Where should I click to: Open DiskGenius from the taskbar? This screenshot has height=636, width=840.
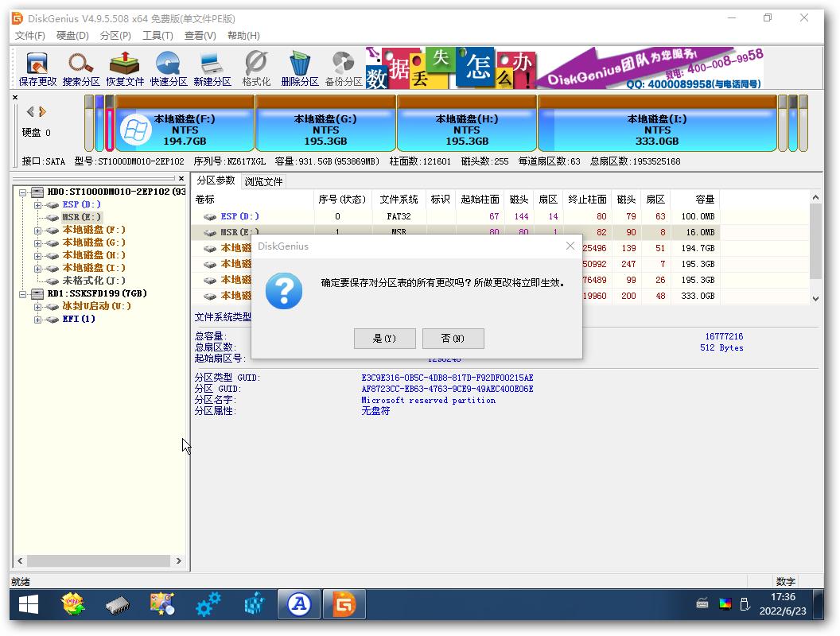click(342, 604)
